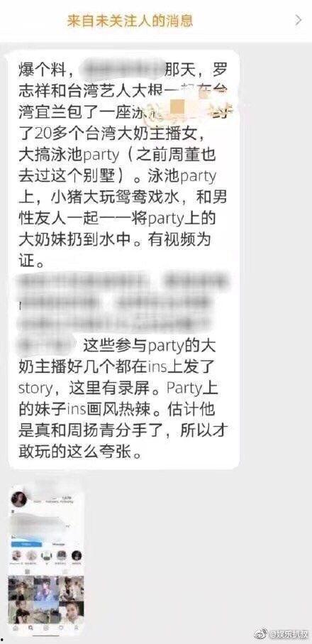Click the chat message text bubble

pos(124,260)
